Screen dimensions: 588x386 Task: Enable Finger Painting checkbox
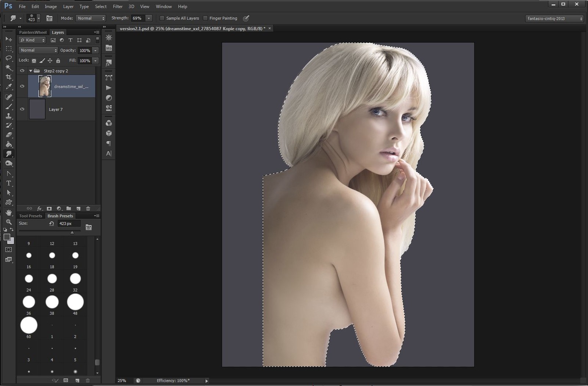point(205,18)
